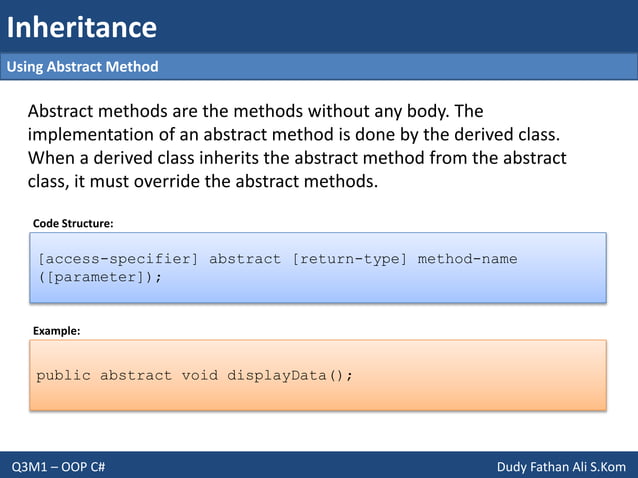Click the method-name text in code

pyautogui.click(x=468, y=259)
